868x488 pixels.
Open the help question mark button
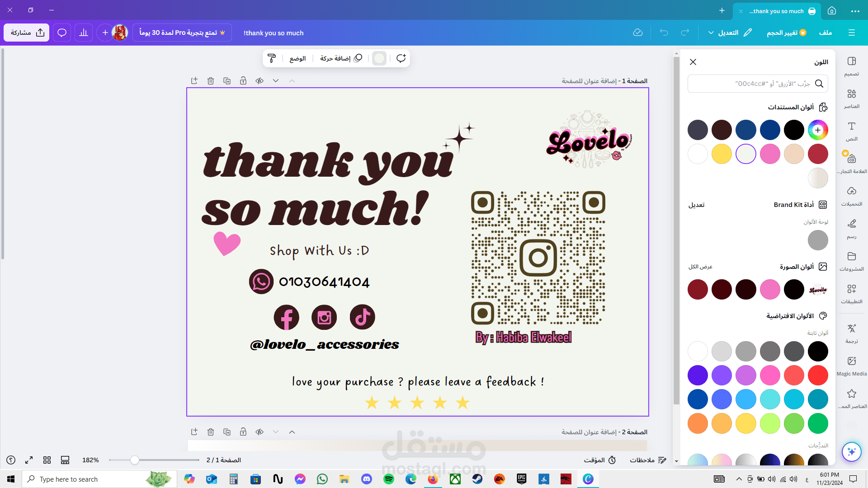pyautogui.click(x=11, y=460)
